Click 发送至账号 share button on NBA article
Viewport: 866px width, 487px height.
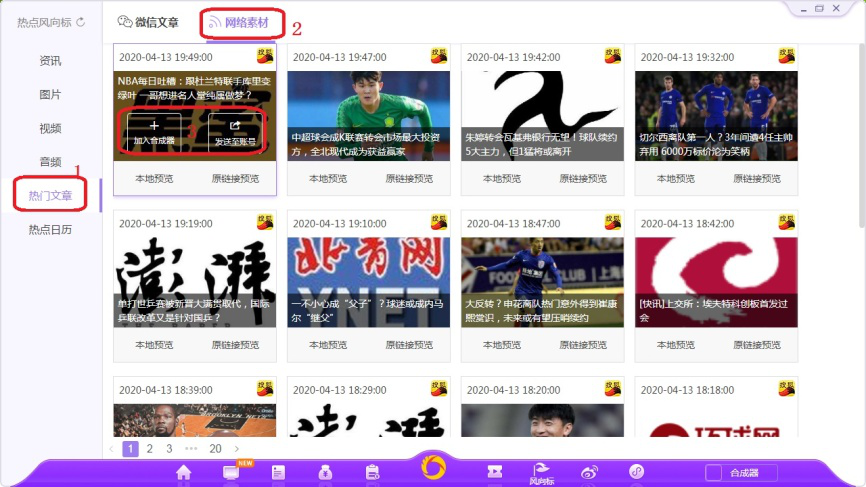235,133
